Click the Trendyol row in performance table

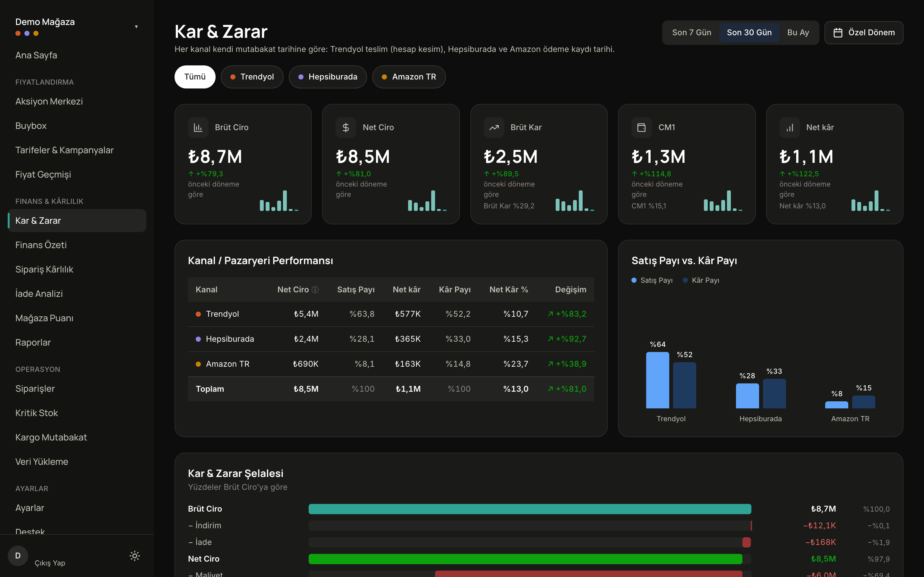[x=391, y=314]
